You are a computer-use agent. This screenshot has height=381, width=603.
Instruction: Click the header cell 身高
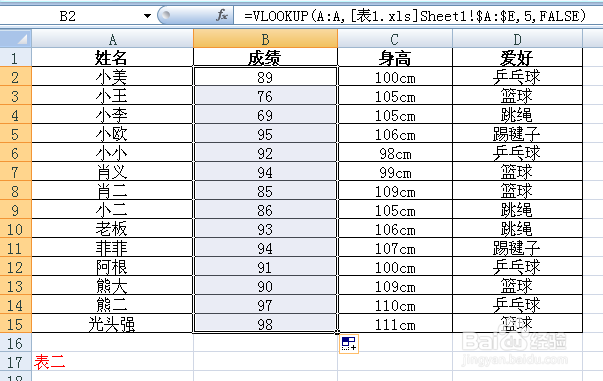(x=395, y=57)
